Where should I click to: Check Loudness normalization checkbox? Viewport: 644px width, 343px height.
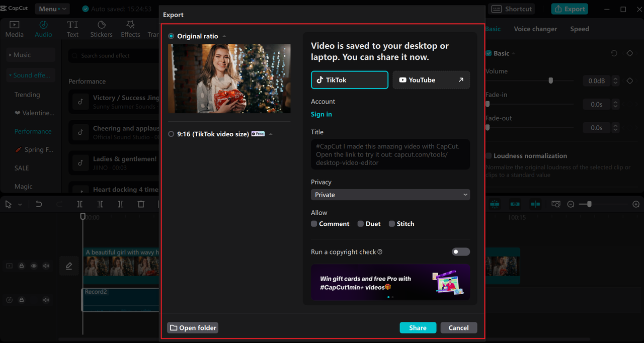click(488, 156)
